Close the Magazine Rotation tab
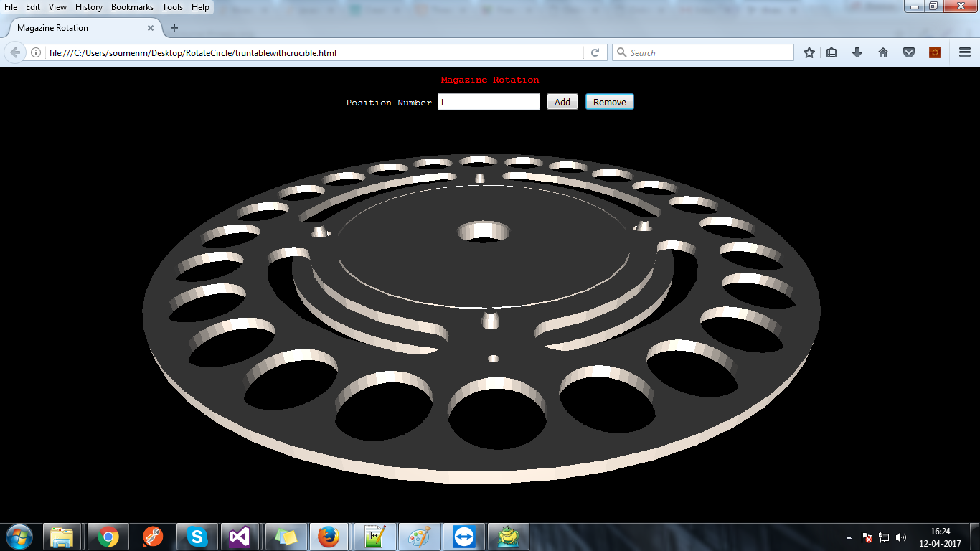 pyautogui.click(x=151, y=28)
